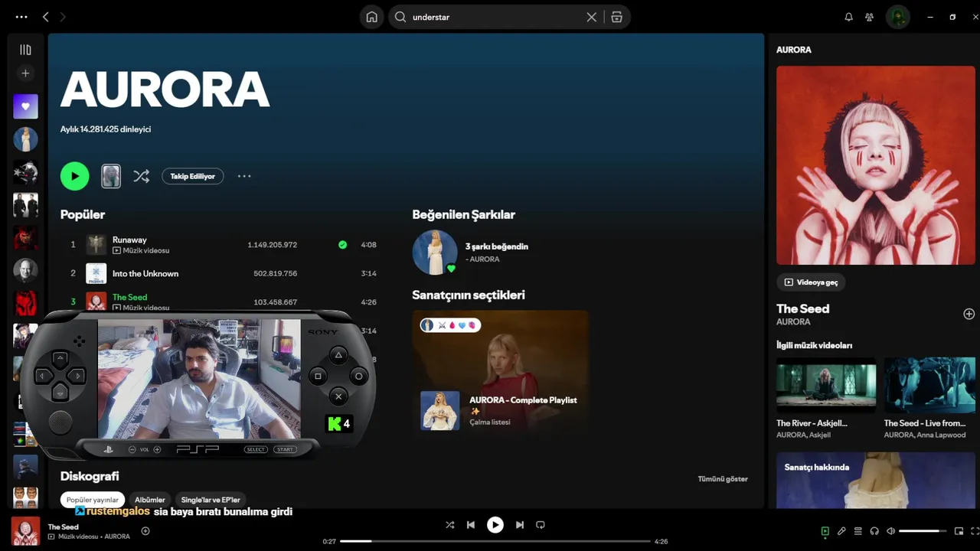Screen dimensions: 980x551
Task: Expand Your Library sidebar icon
Action: point(25,50)
